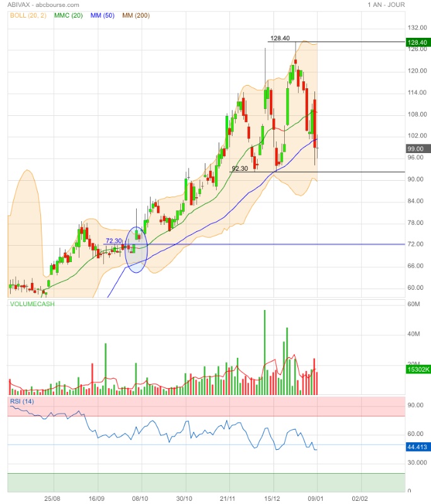Click the 128.40 resistance label on chart
Viewport: 431px width, 504px height.
[x=280, y=38]
